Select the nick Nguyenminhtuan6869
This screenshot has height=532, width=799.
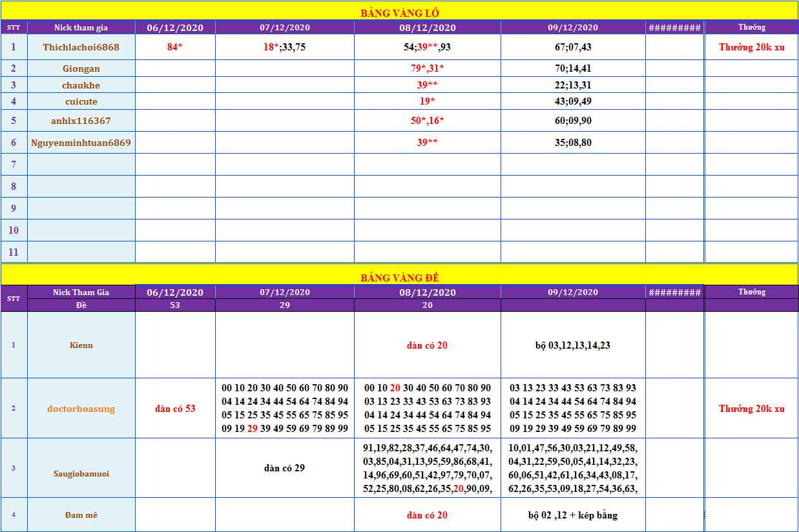(x=81, y=143)
